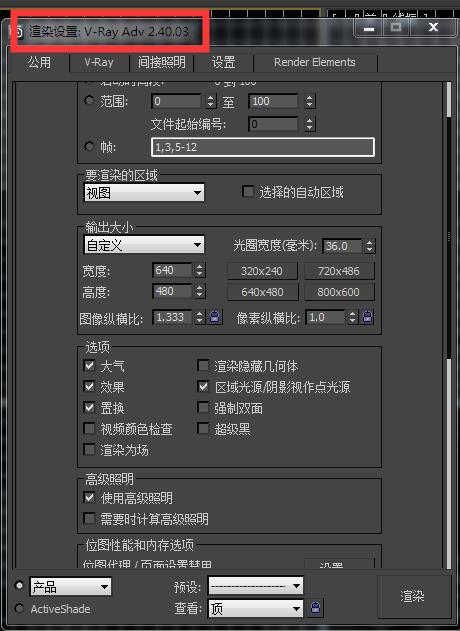Click the 像素纵横比 field showing 1.0
The image size is (460, 631).
pos(326,317)
